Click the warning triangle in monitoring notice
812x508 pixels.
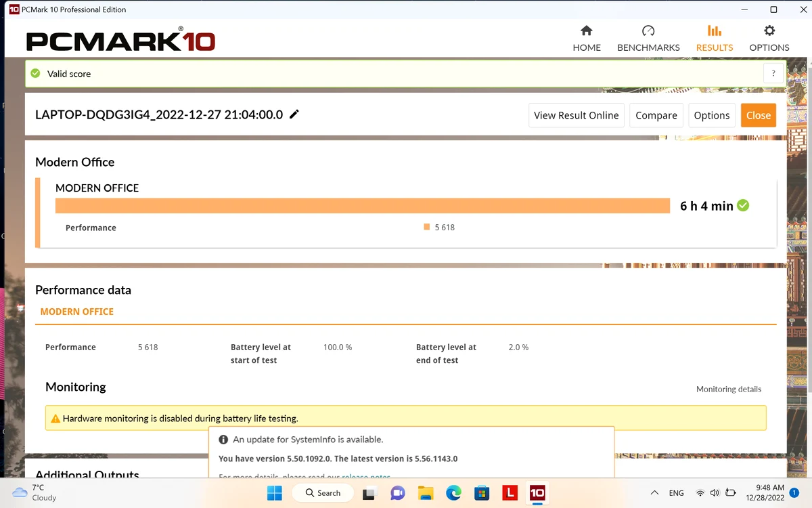pos(55,419)
